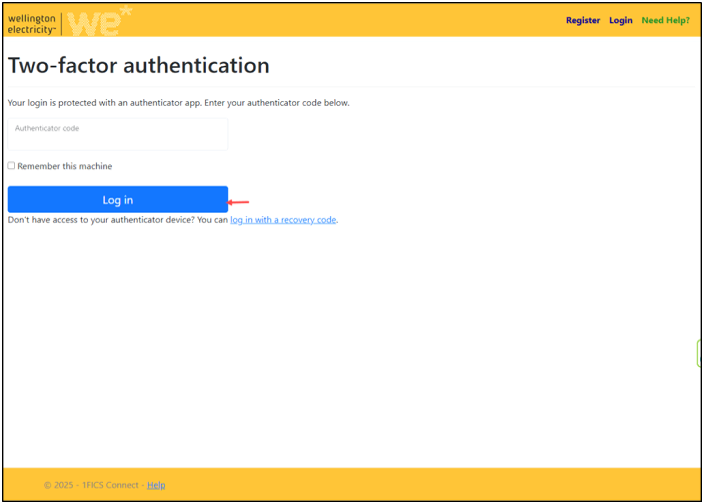Click the 'Remember this machine' label text

click(65, 166)
